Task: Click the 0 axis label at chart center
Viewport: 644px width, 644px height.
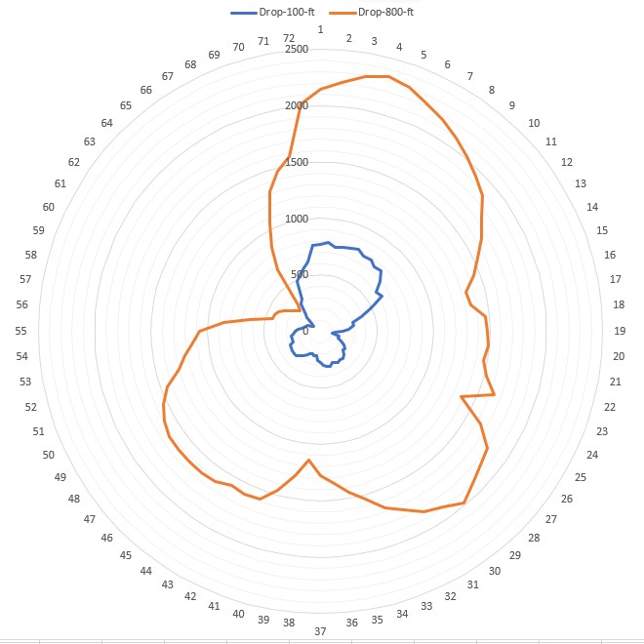Action: 305,331
